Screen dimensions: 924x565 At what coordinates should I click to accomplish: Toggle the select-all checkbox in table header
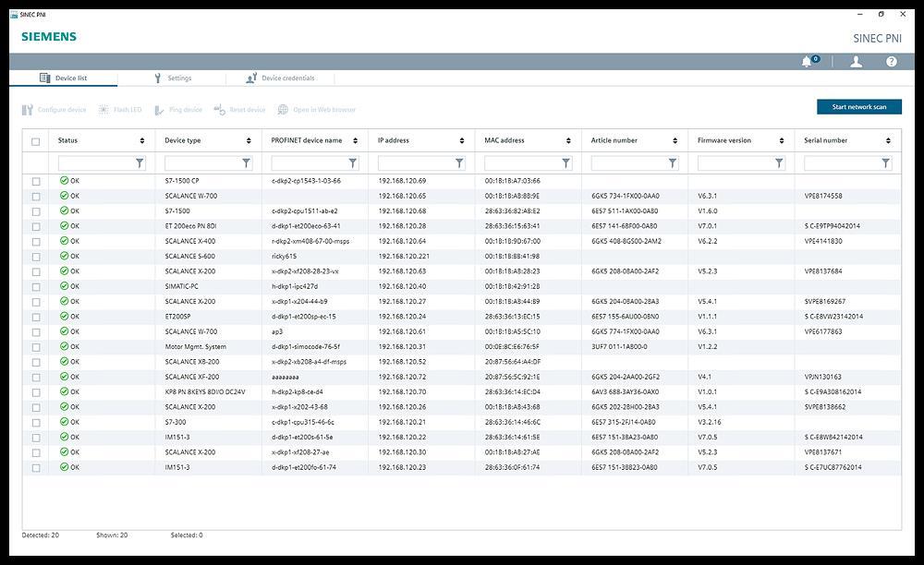click(x=36, y=141)
